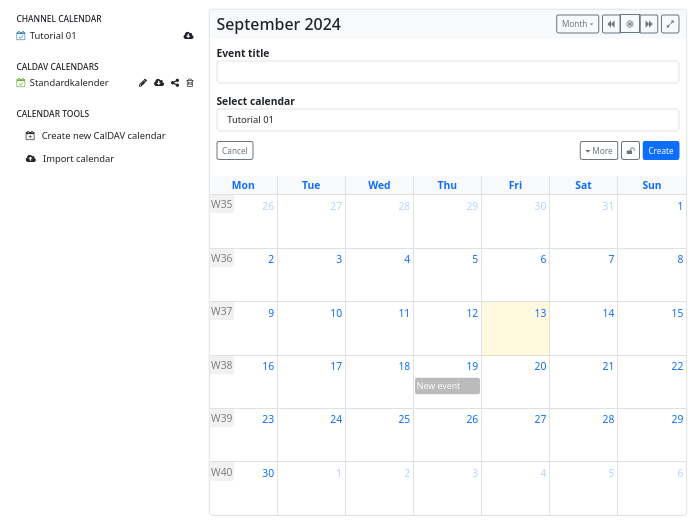Cancel the new event
The image size is (694, 524).
(x=235, y=151)
